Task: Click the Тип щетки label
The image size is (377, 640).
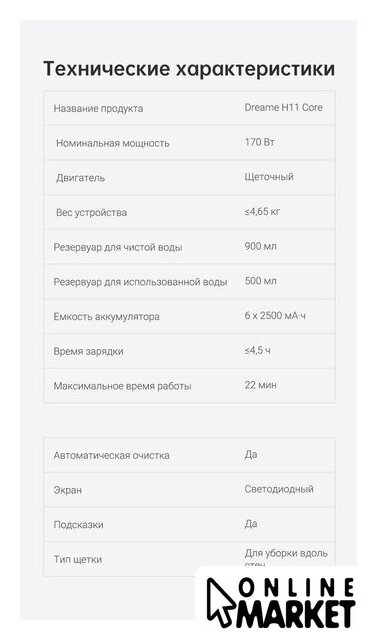Action: [78, 559]
